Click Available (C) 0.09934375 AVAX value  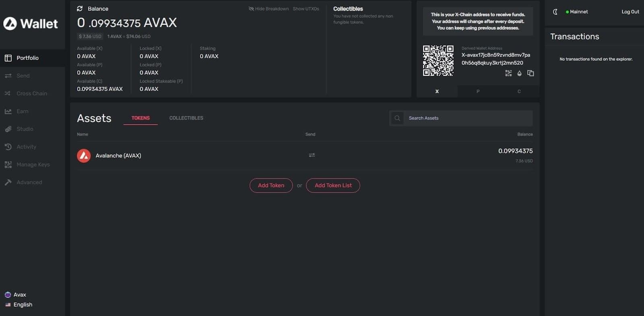100,89
